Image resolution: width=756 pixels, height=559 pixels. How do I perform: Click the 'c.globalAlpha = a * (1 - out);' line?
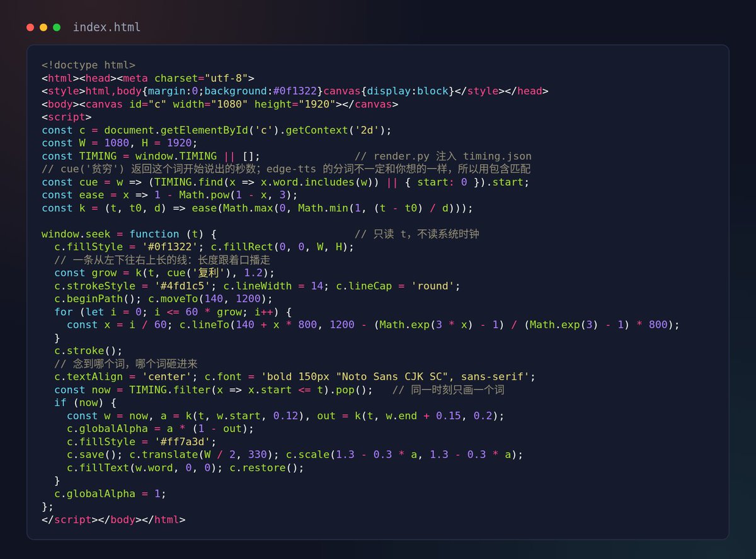point(160,429)
